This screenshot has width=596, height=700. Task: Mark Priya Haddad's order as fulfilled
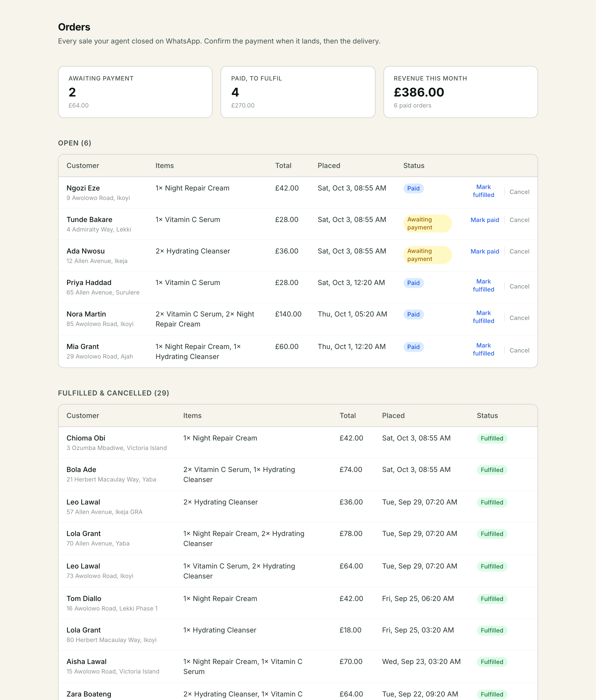tap(483, 285)
